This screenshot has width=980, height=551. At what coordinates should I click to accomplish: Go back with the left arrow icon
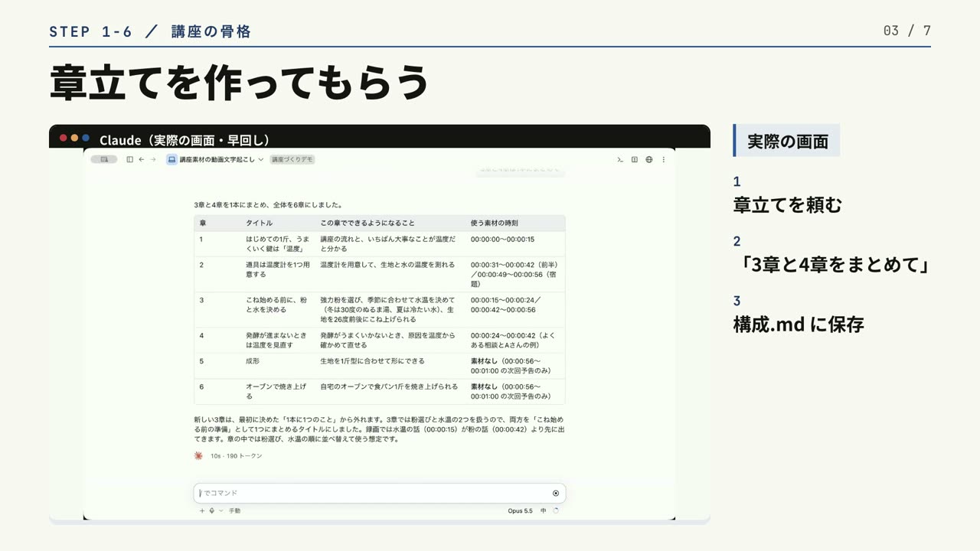[x=141, y=159]
